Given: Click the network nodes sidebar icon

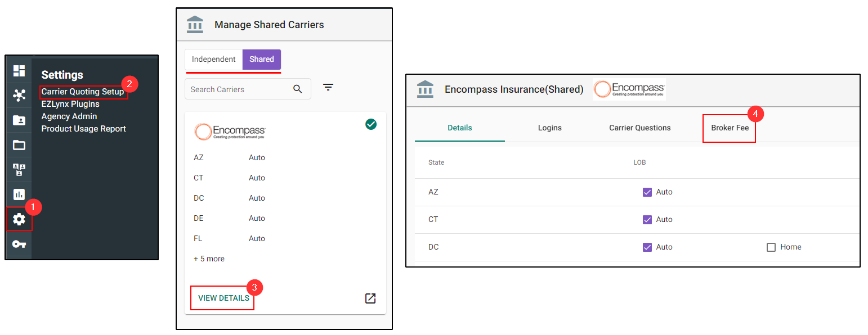Looking at the screenshot, I should tap(19, 96).
